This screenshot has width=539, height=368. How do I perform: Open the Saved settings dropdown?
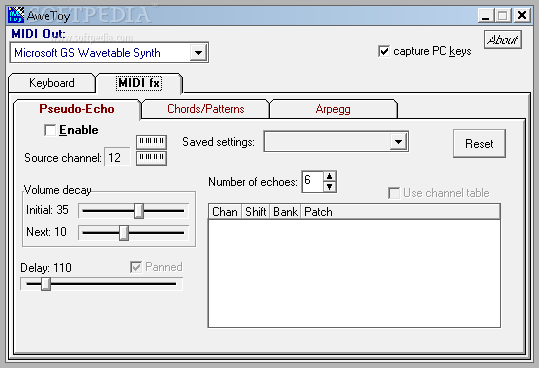(x=398, y=141)
